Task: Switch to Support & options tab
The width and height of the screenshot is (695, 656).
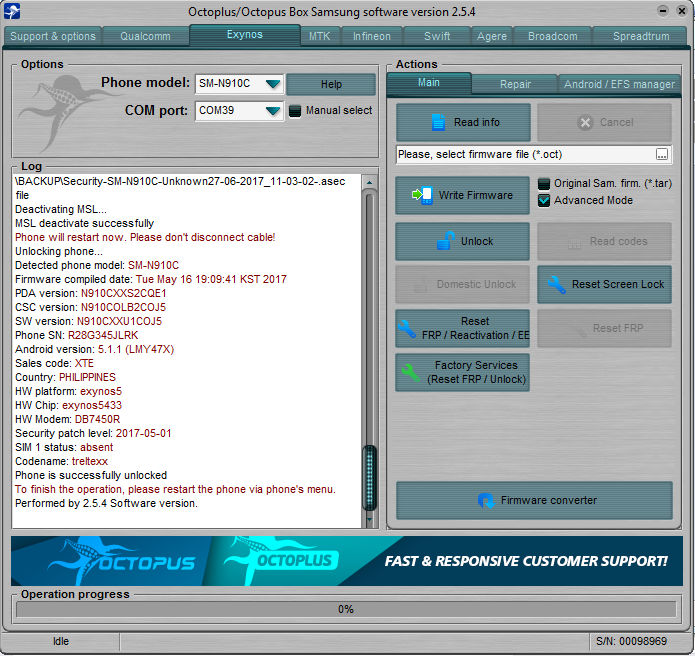Action: tap(53, 36)
